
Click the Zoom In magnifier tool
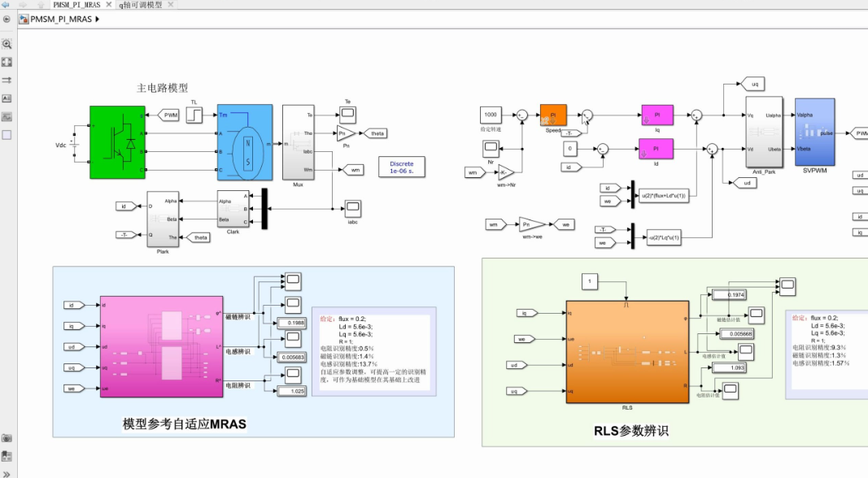point(7,44)
